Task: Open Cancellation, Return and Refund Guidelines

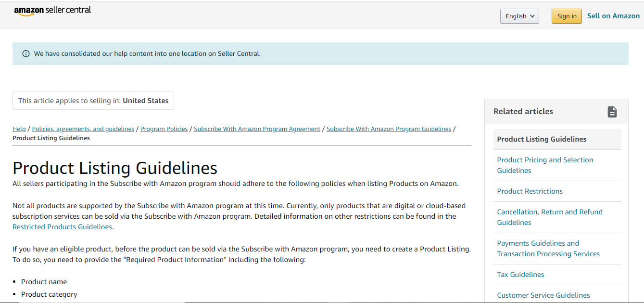Action: 550,217
